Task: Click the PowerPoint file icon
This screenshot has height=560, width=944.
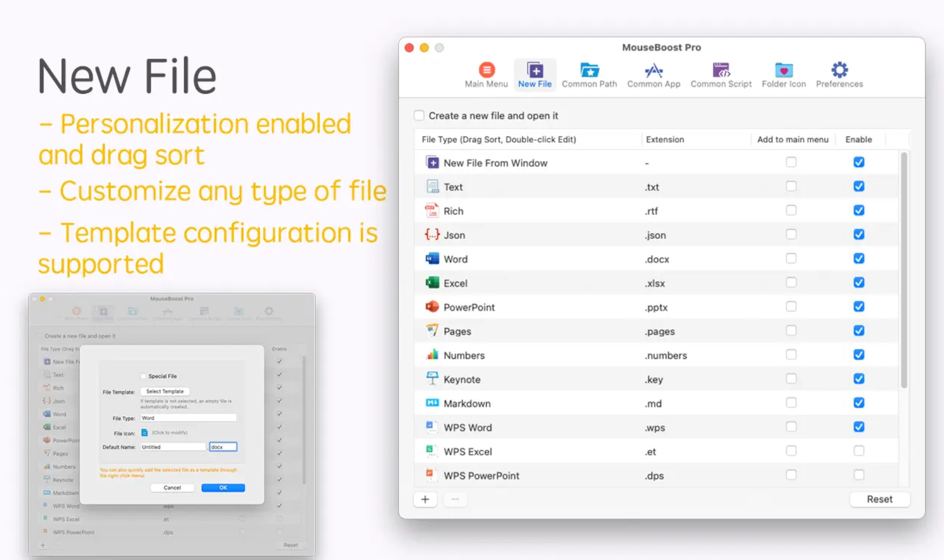Action: pos(432,307)
